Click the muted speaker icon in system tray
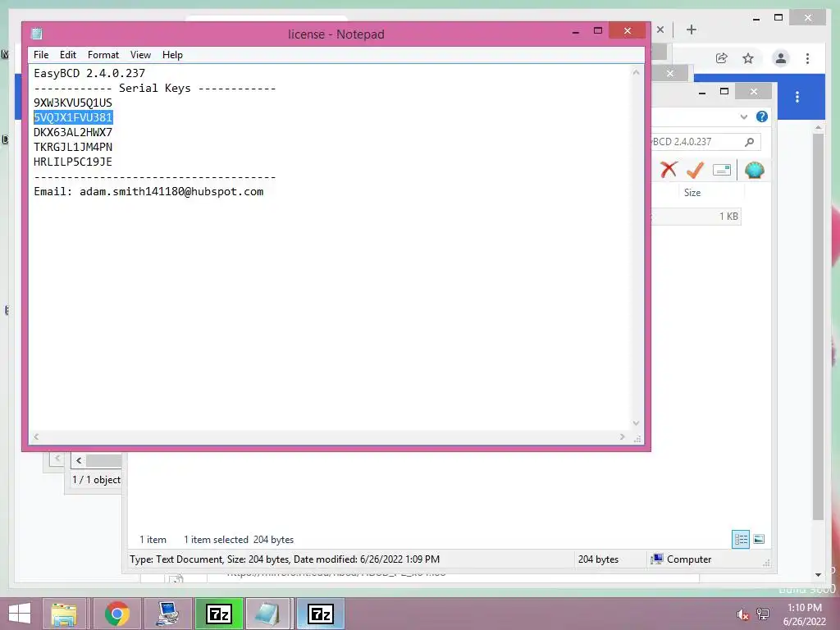Image resolution: width=840 pixels, height=630 pixels. click(742, 614)
